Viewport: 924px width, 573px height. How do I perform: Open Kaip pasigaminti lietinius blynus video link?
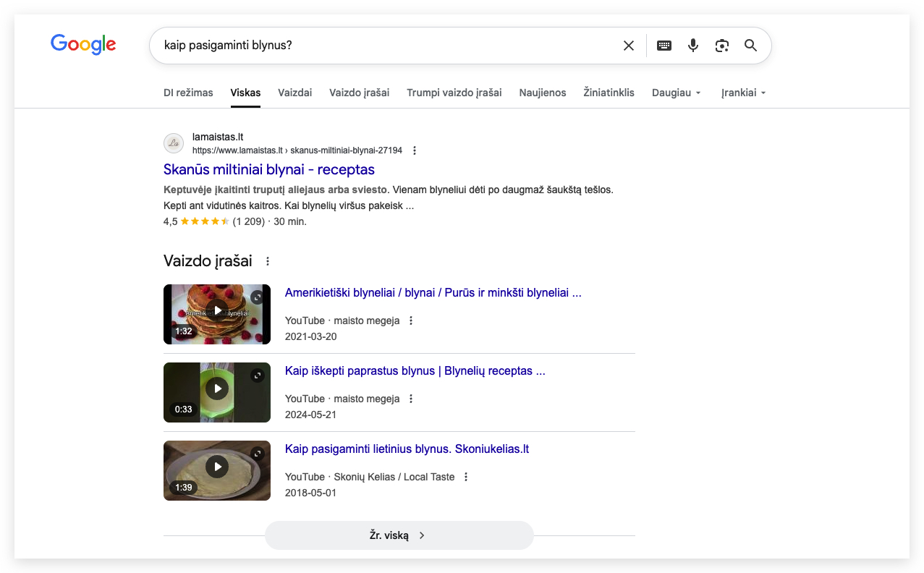pyautogui.click(x=407, y=449)
